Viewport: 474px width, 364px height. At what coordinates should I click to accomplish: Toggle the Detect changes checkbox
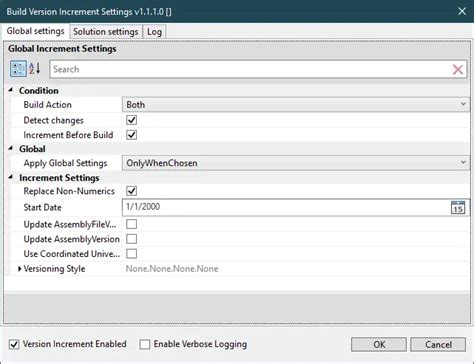(x=132, y=120)
